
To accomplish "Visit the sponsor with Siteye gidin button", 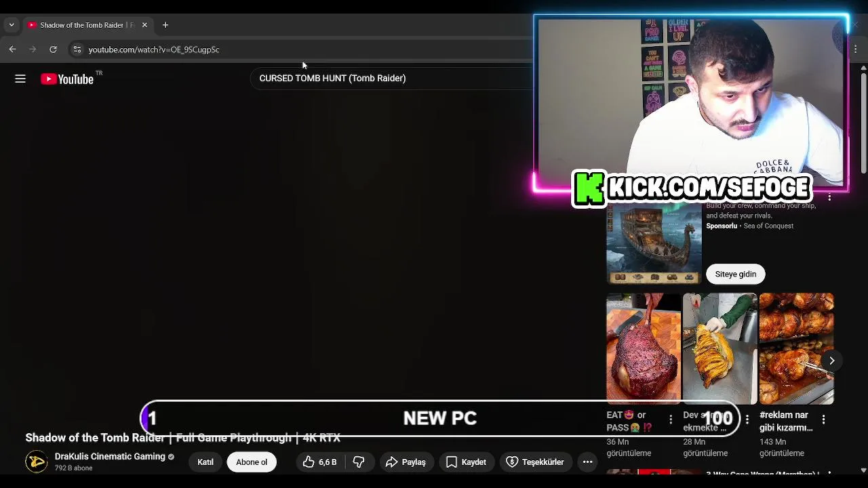I will click(x=736, y=274).
